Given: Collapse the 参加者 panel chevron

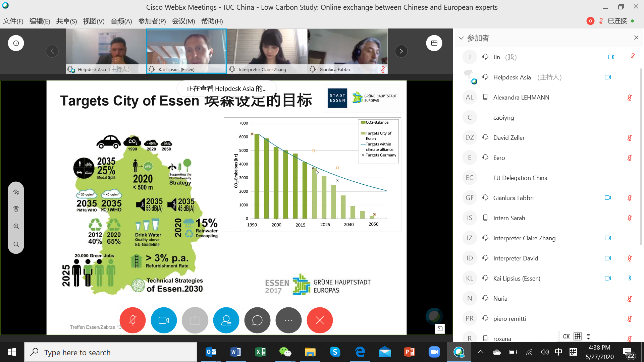Looking at the screenshot, I should coord(461,38).
